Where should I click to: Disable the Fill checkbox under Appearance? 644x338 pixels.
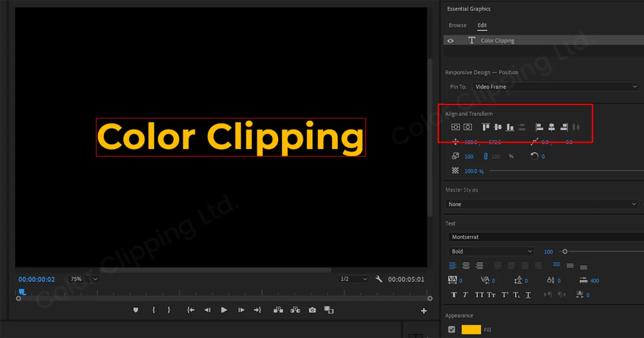(451, 329)
